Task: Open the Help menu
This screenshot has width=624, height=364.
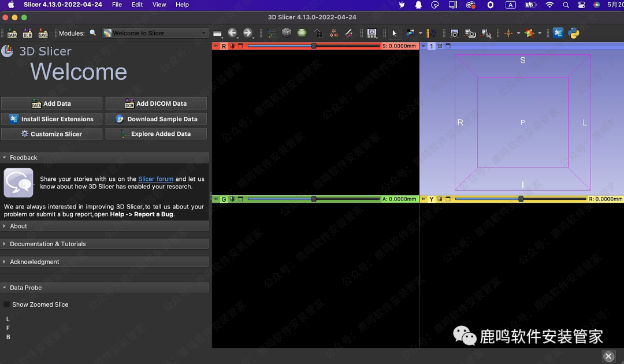Action: [x=182, y=5]
